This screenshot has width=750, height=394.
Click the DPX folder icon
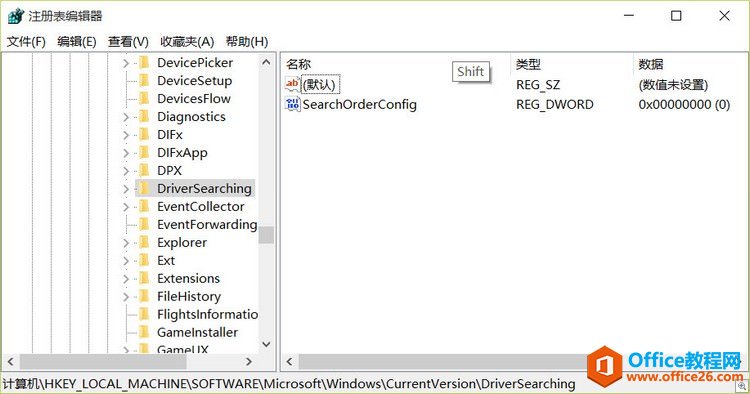pyautogui.click(x=144, y=170)
